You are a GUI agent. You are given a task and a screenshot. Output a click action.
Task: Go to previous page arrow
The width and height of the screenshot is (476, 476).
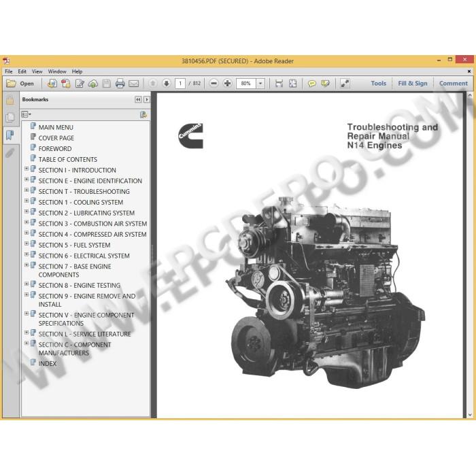pyautogui.click(x=153, y=83)
